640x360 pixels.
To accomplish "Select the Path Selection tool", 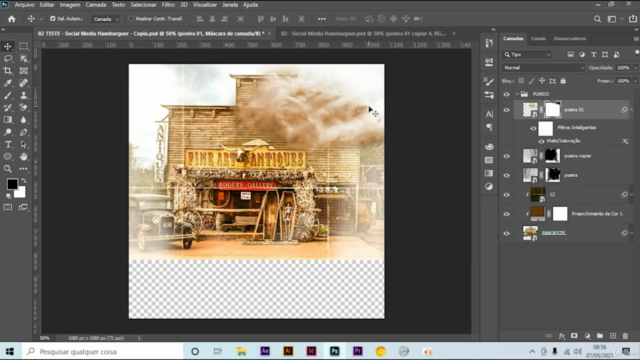I will [x=24, y=144].
